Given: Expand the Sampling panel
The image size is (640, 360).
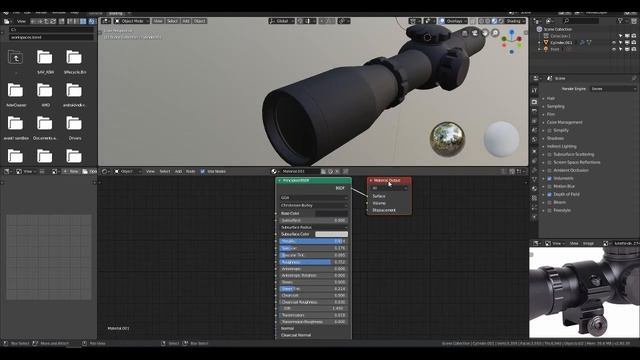Looking at the screenshot, I should point(556,107).
